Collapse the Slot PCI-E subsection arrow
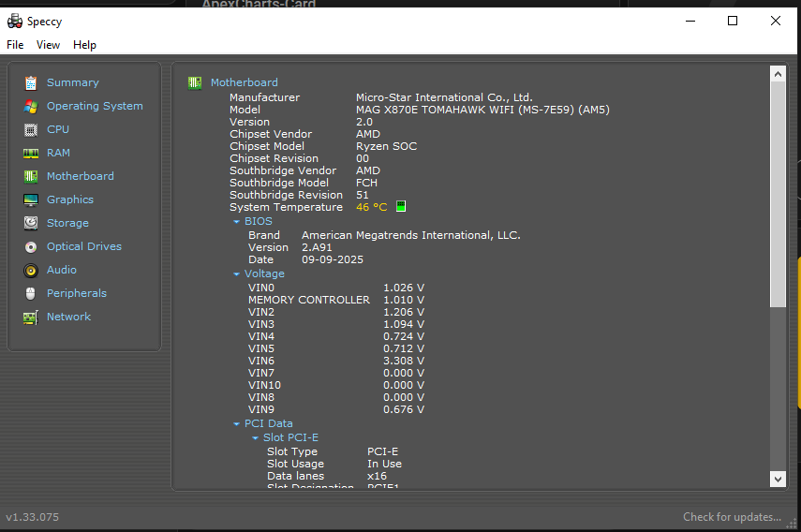 (x=256, y=438)
